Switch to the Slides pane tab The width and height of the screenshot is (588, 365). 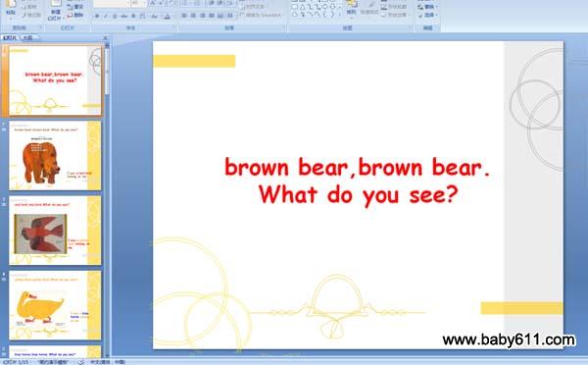(10, 37)
